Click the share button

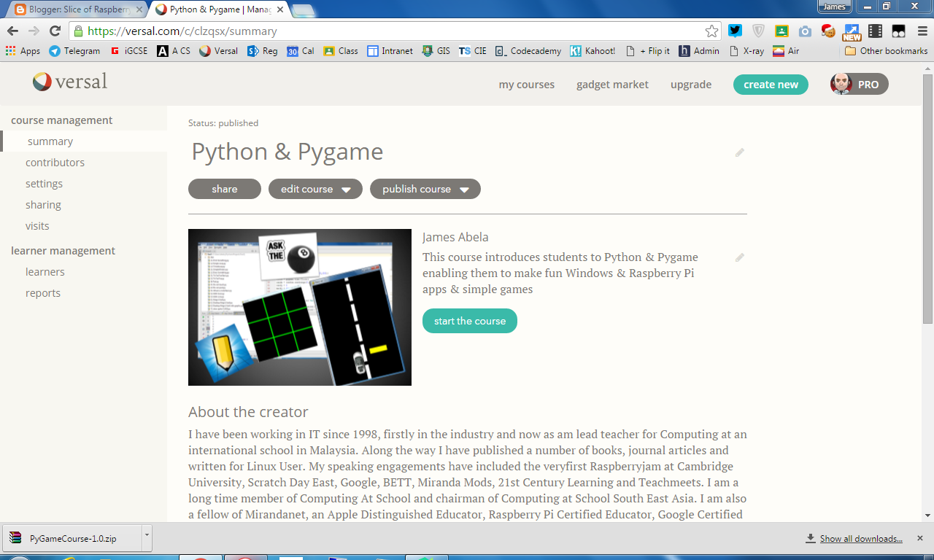[225, 189]
